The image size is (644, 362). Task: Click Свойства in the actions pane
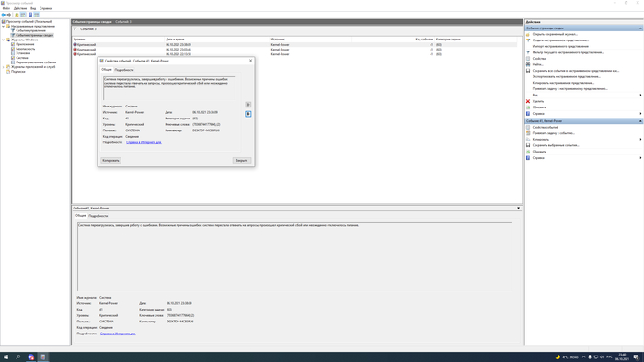[539, 59]
